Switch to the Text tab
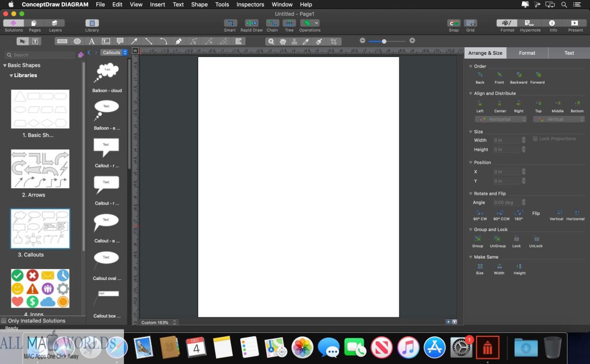Screen dimensions: 590x364 [569, 53]
